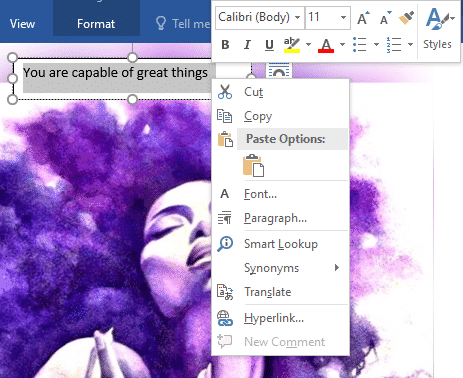Apply red font color
The image size is (463, 378).
pyautogui.click(x=326, y=45)
